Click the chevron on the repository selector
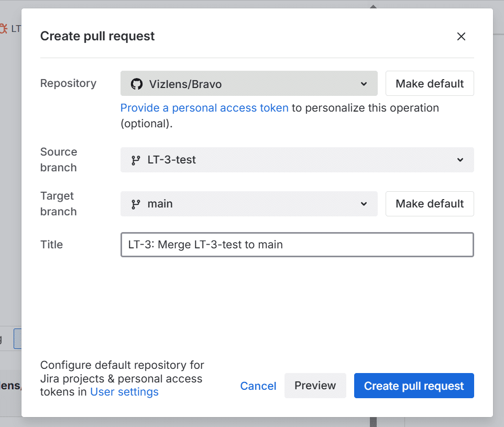The width and height of the screenshot is (504, 427). pyautogui.click(x=364, y=83)
